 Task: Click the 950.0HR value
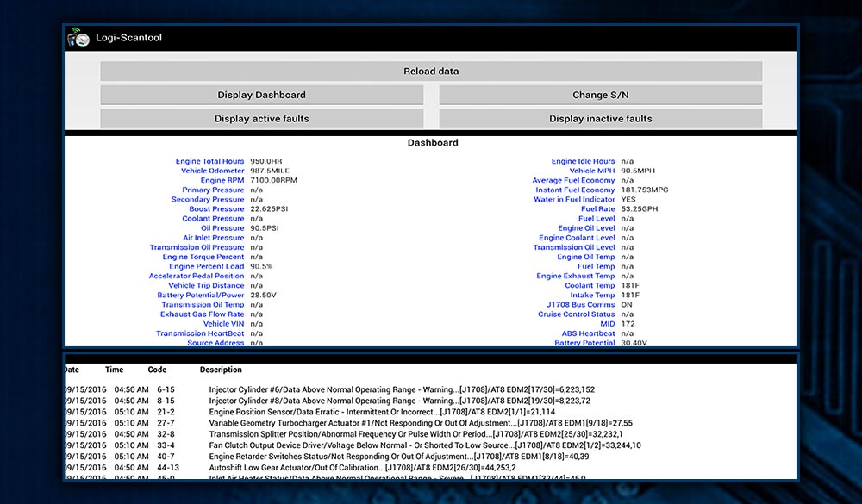(x=266, y=161)
